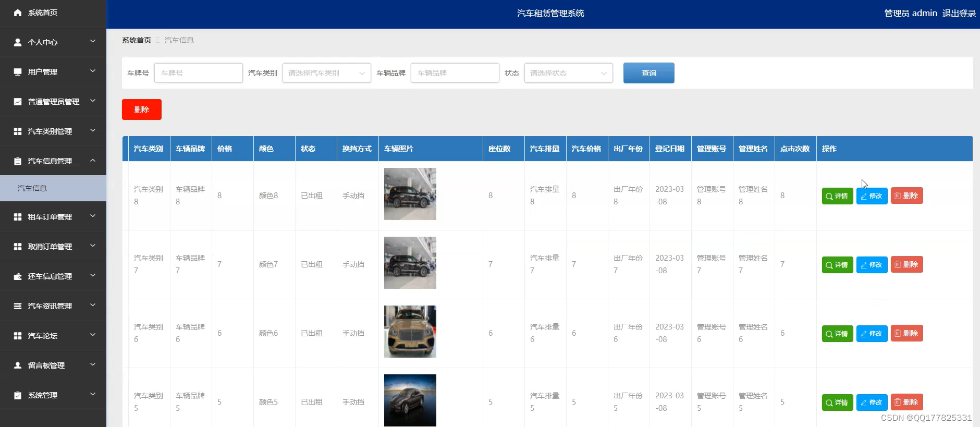The width and height of the screenshot is (980, 427).
Task: Open 系统首页 in the sidebar
Action: tap(53, 13)
